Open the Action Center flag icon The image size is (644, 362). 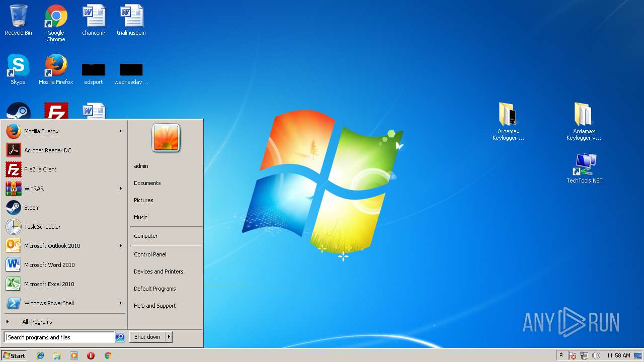(572, 355)
